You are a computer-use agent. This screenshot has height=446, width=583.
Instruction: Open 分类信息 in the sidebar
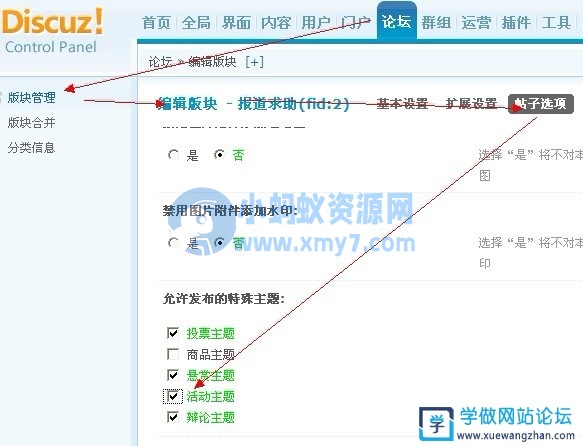click(32, 148)
